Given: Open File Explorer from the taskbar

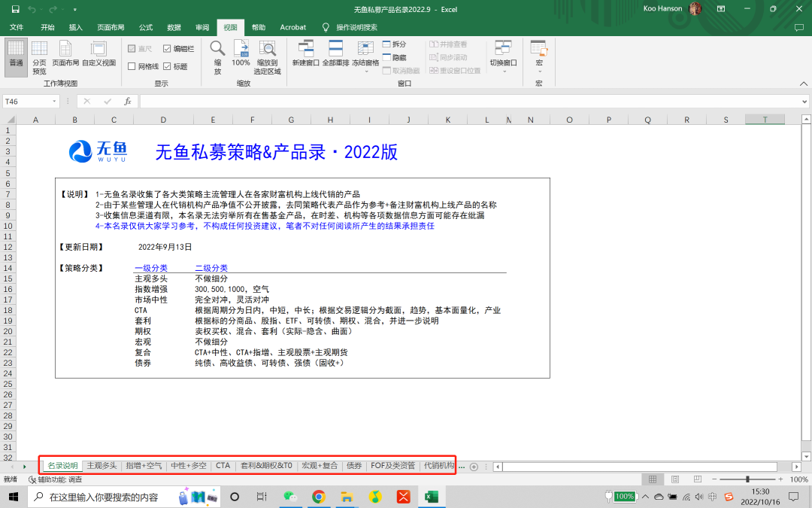Looking at the screenshot, I should (x=347, y=497).
